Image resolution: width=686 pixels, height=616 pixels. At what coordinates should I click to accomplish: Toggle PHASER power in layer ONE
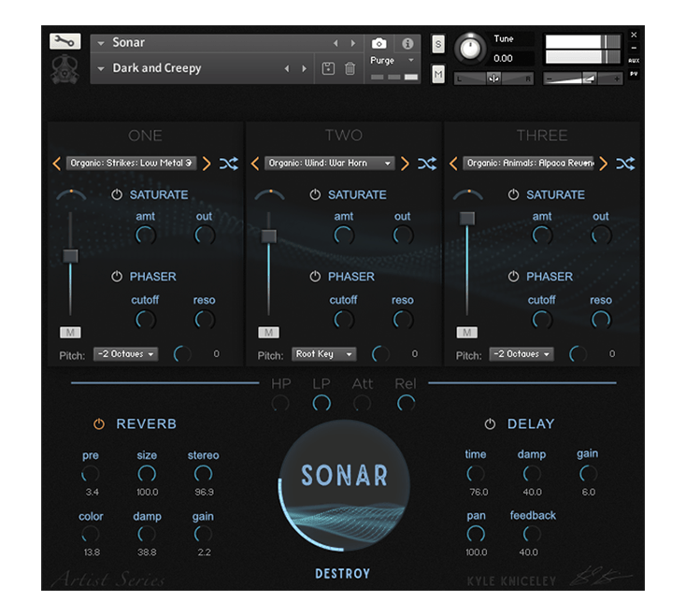point(117,277)
